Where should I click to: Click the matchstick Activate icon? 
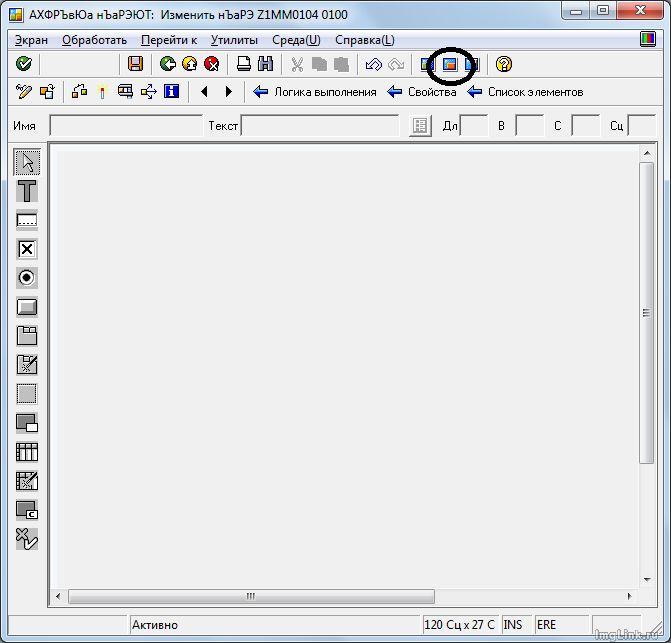point(102,92)
